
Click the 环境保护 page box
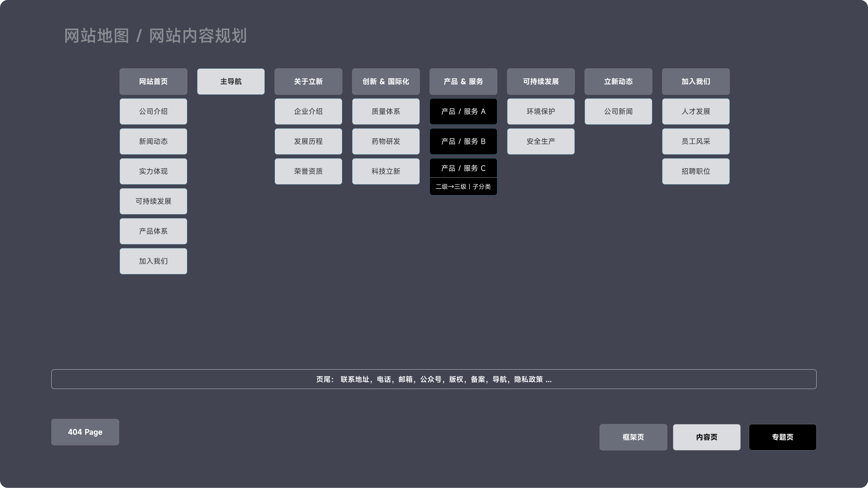point(541,112)
